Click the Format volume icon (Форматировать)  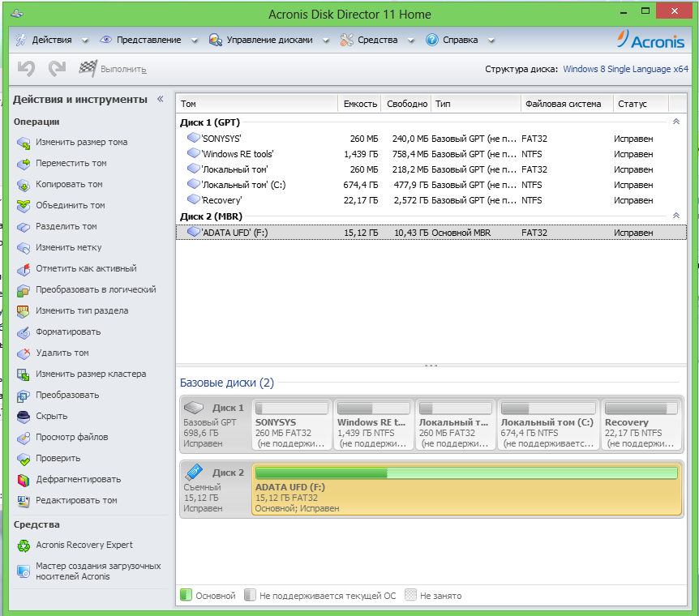(24, 332)
